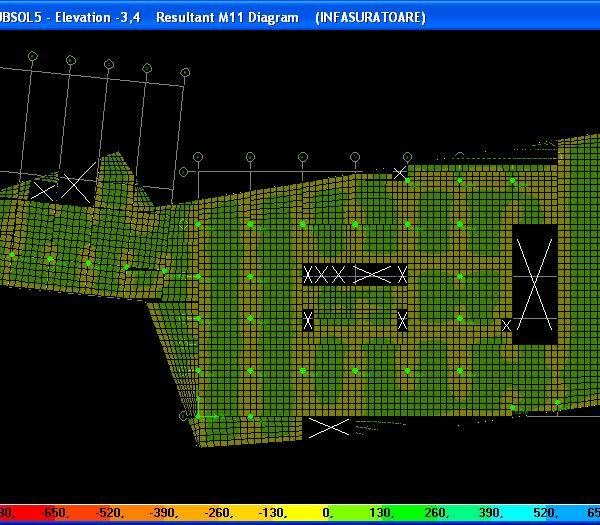The image size is (600, 525).
Task: Click the 0 value on the legend
Action: pyautogui.click(x=327, y=512)
